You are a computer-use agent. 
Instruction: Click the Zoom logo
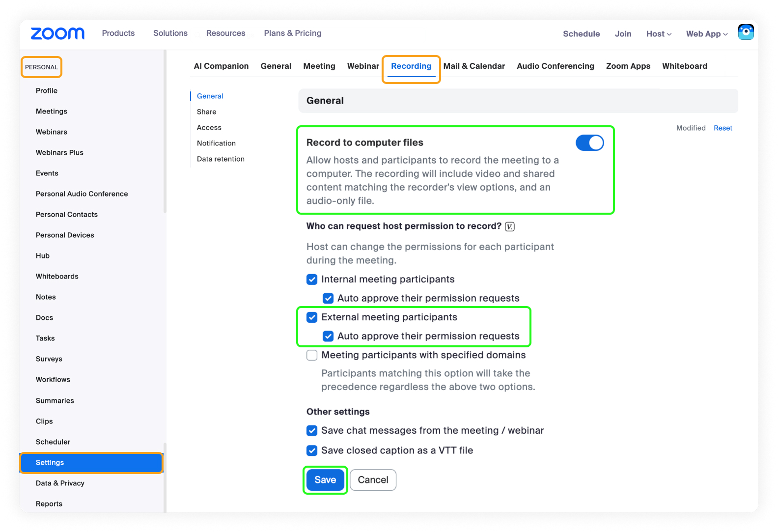(x=57, y=33)
